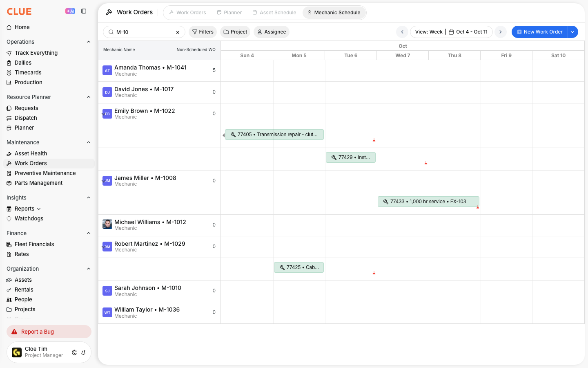Go to next week
The image size is (588, 368).
[501, 32]
